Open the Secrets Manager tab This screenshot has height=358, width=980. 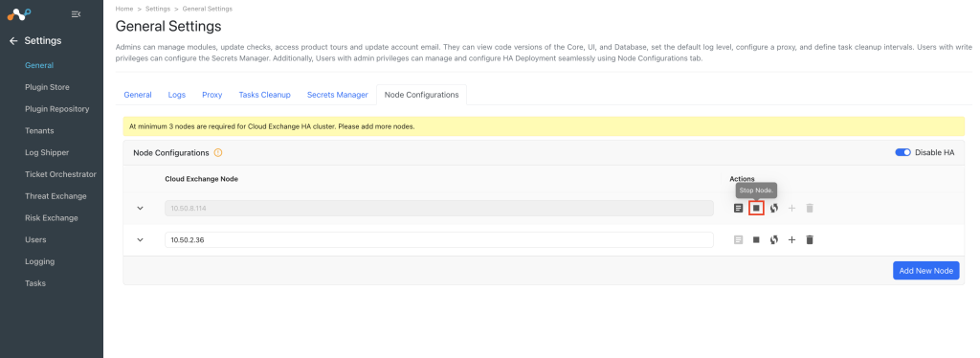(x=338, y=95)
